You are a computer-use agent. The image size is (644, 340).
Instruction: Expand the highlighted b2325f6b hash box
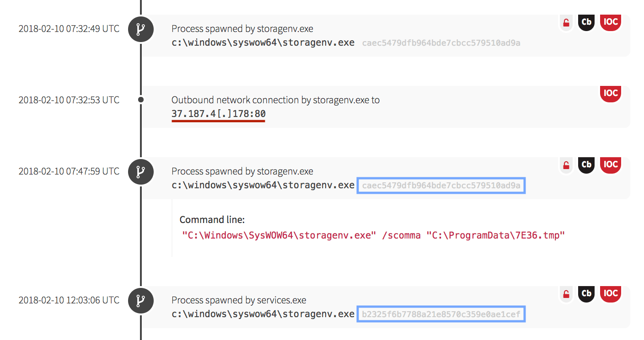[x=440, y=313]
